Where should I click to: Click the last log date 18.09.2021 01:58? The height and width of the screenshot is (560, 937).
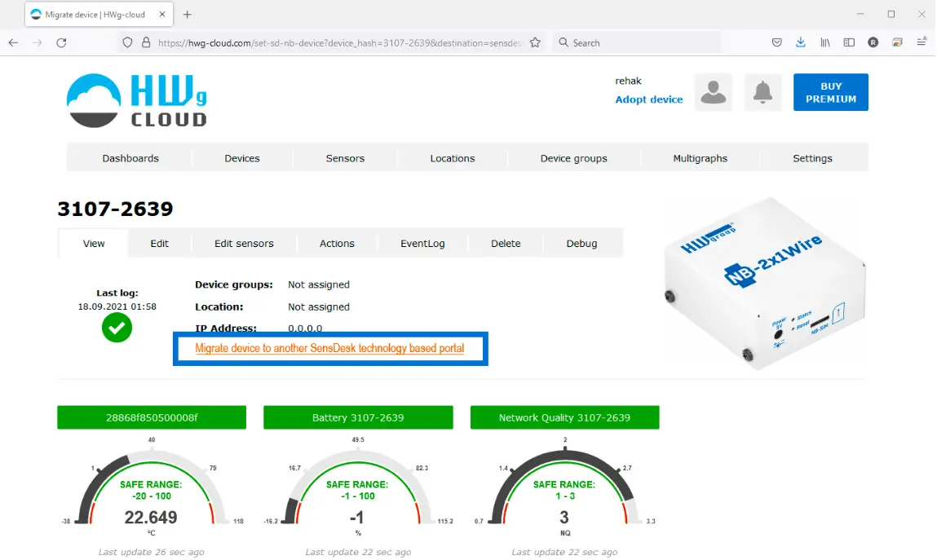(117, 306)
